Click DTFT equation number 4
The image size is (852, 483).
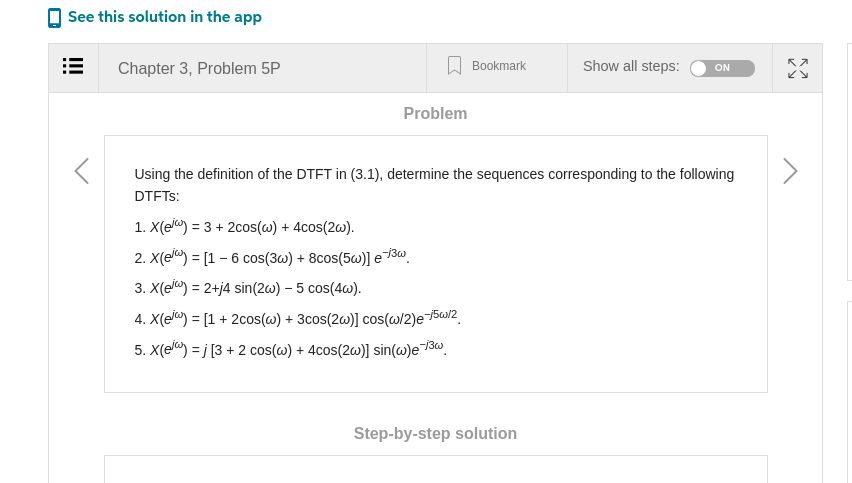pyautogui.click(x=297, y=318)
